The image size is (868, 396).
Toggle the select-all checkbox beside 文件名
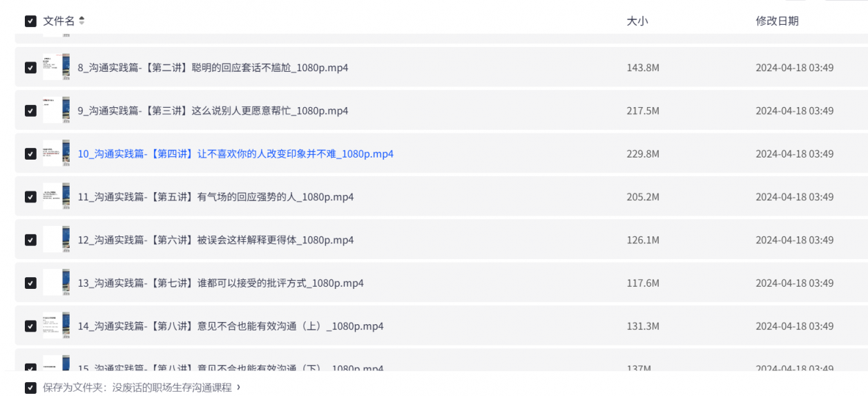pyautogui.click(x=30, y=21)
